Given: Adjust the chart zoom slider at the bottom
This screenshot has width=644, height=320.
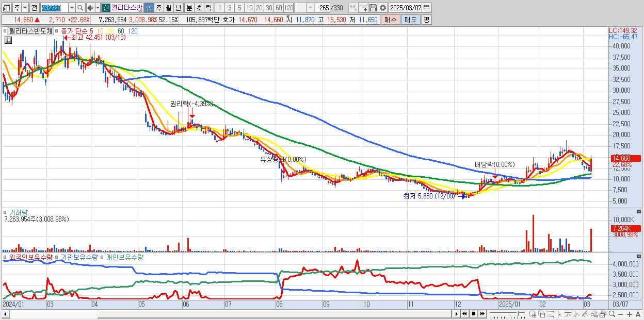Looking at the screenshot, I should (507, 314).
